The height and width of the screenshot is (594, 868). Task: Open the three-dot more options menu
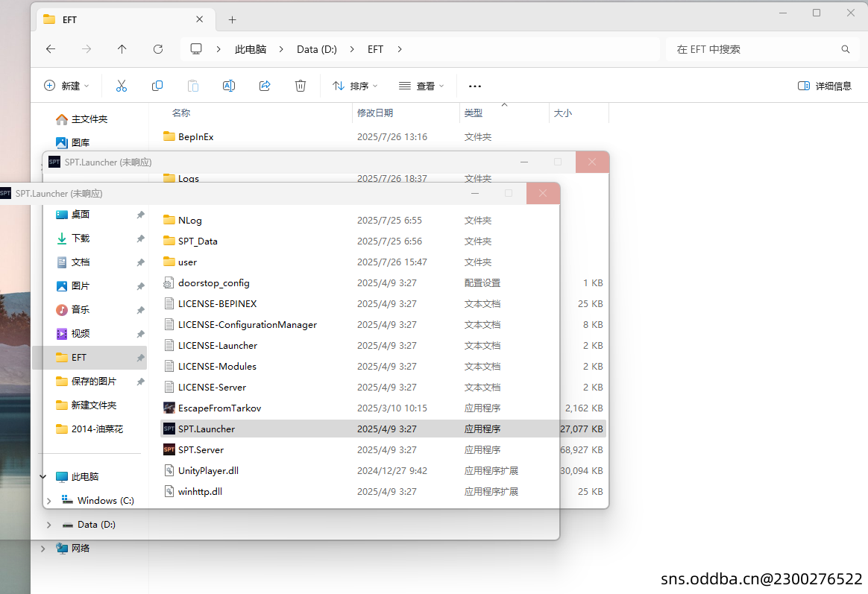click(475, 86)
